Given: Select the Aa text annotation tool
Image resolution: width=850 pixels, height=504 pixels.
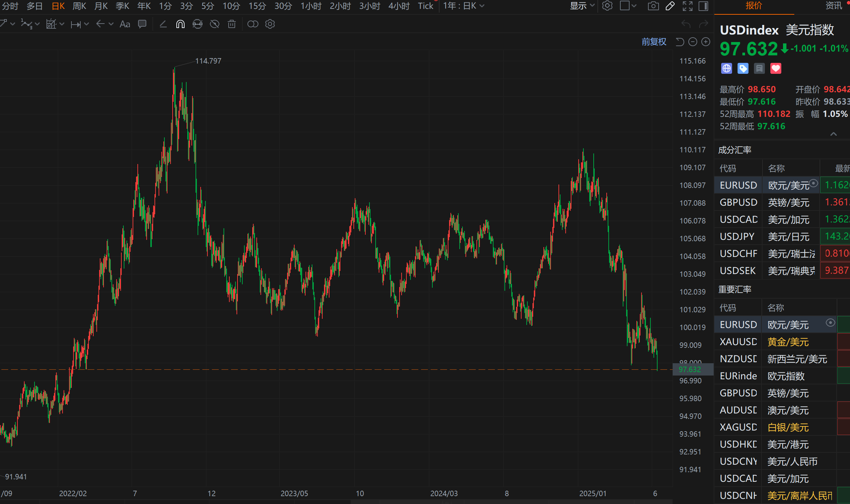Looking at the screenshot, I should [x=125, y=24].
